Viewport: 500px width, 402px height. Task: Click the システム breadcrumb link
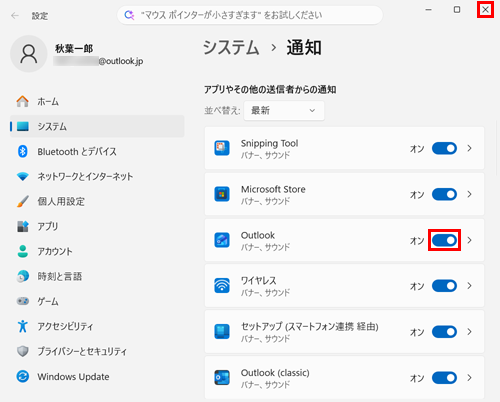point(231,48)
